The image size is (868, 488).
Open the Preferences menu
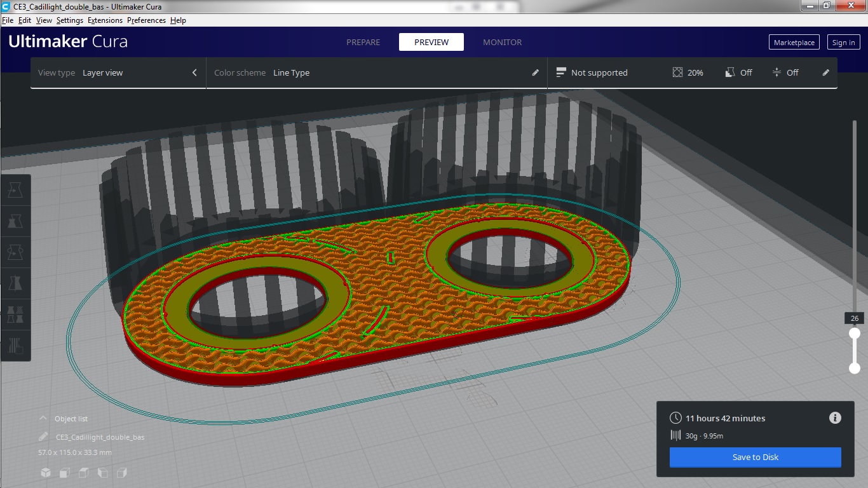[146, 20]
